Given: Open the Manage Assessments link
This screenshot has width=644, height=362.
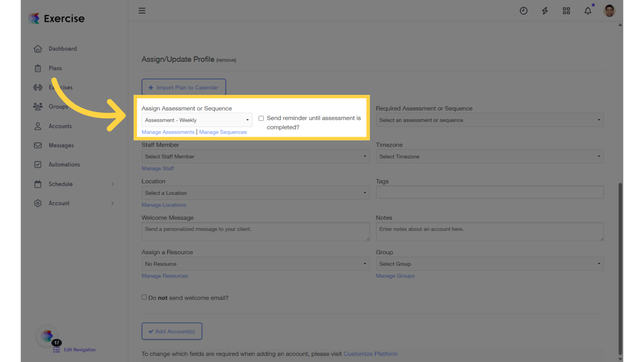Looking at the screenshot, I should (168, 132).
